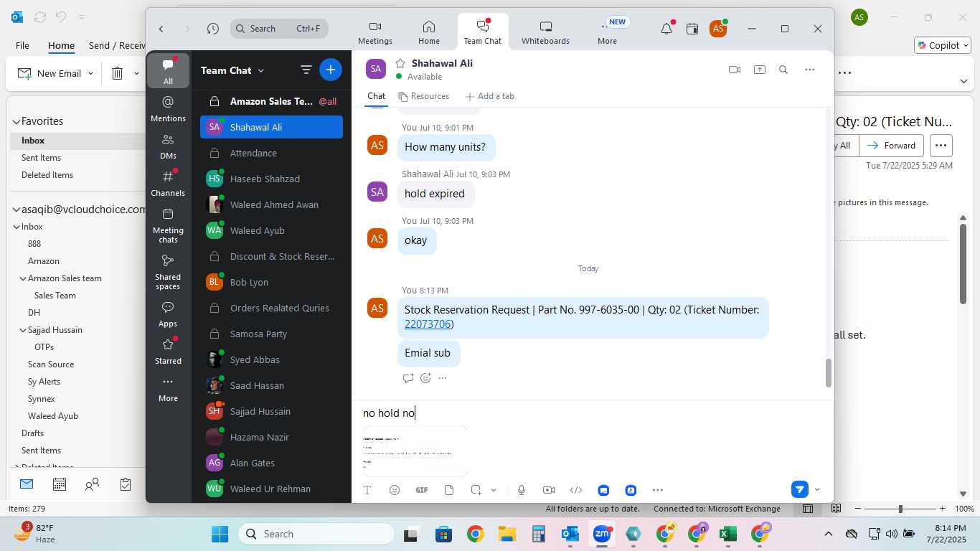Open Outlook File menu

coord(22,45)
